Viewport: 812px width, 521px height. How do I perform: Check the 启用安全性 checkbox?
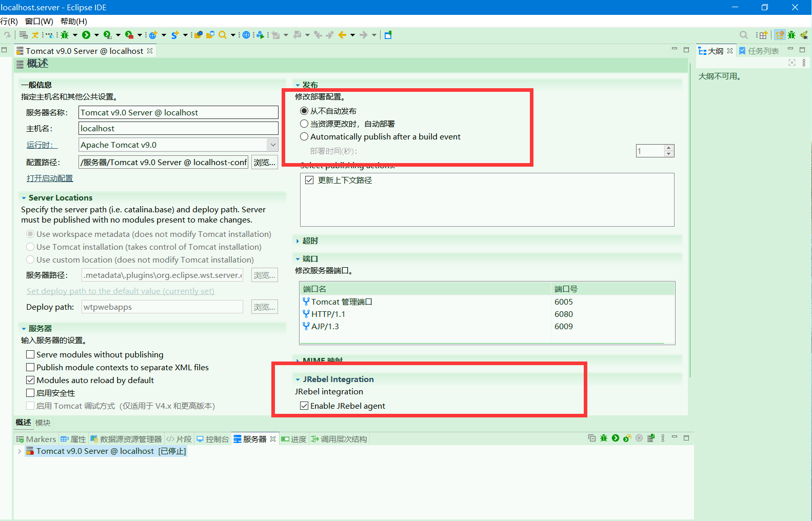[30, 393]
